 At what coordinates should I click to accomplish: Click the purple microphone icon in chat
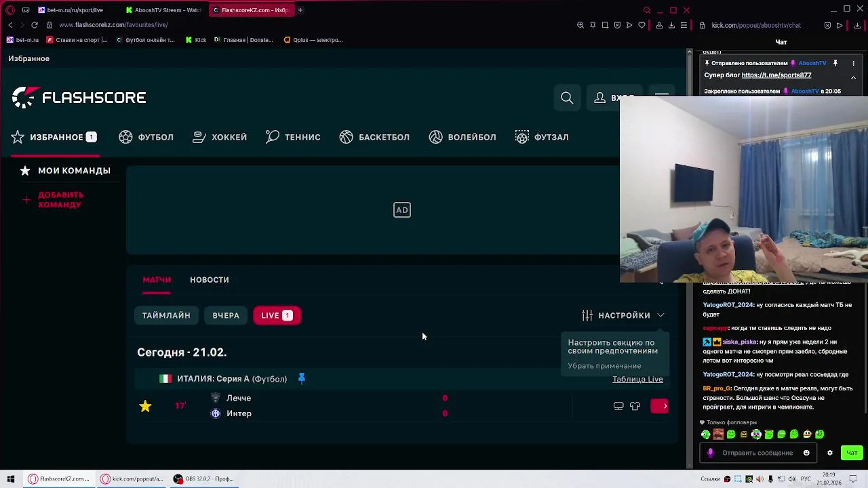coord(710,453)
